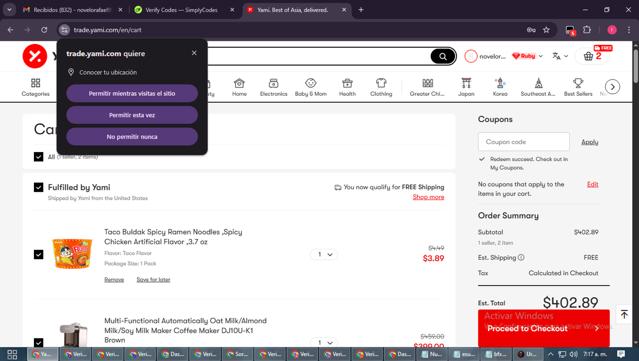Image resolution: width=639 pixels, height=361 pixels.
Task: Open the site information icon in address bar
Action: tap(64, 30)
